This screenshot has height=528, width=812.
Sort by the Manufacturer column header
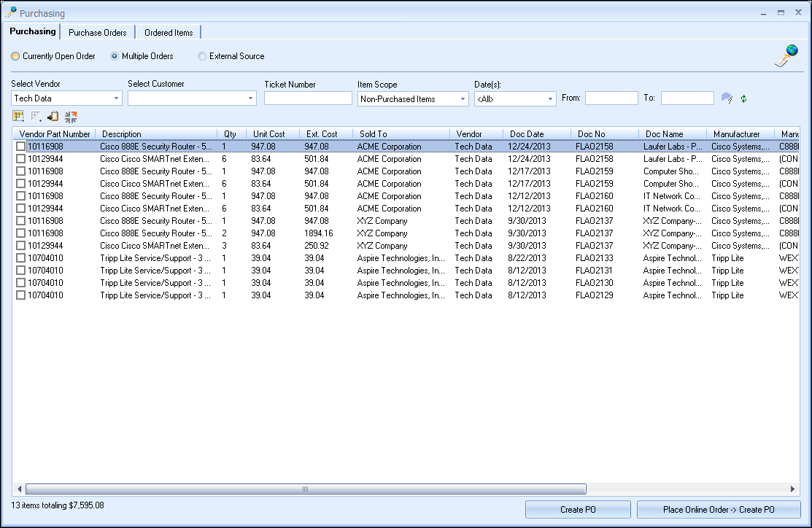741,134
